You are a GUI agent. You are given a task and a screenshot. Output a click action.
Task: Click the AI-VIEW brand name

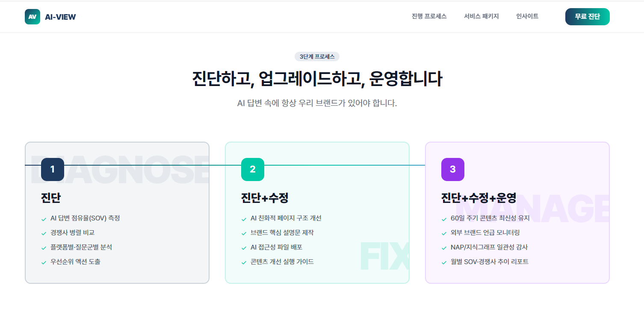pos(60,17)
